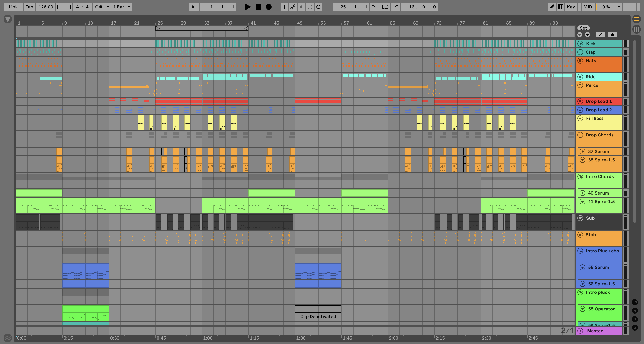Open Clip/Device view toggle bottom-left

[8, 338]
